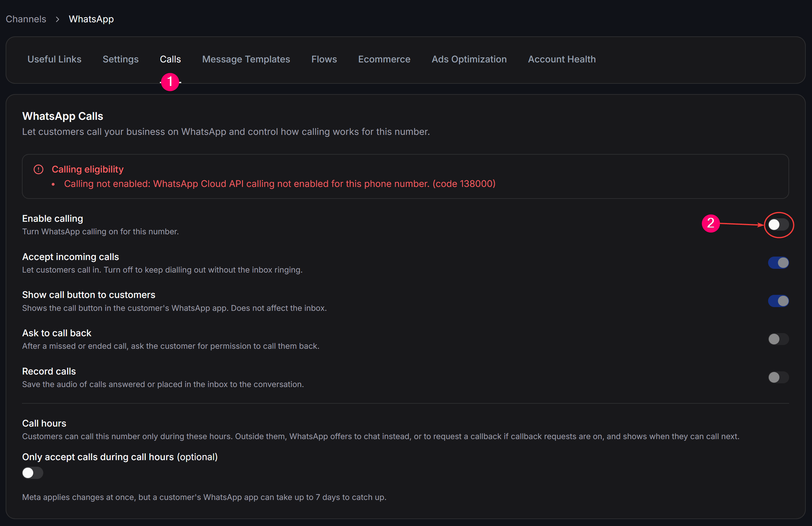
Task: Click the breadcrumb chevron separator
Action: tap(57, 19)
